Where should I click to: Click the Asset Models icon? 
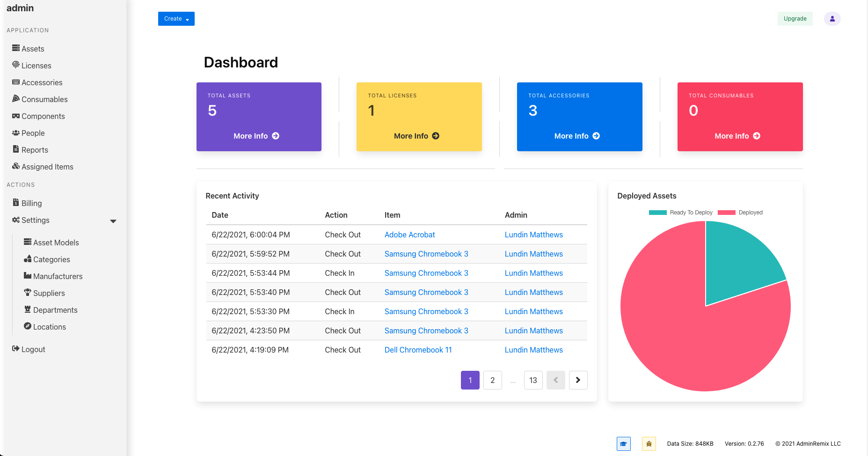pyautogui.click(x=28, y=242)
